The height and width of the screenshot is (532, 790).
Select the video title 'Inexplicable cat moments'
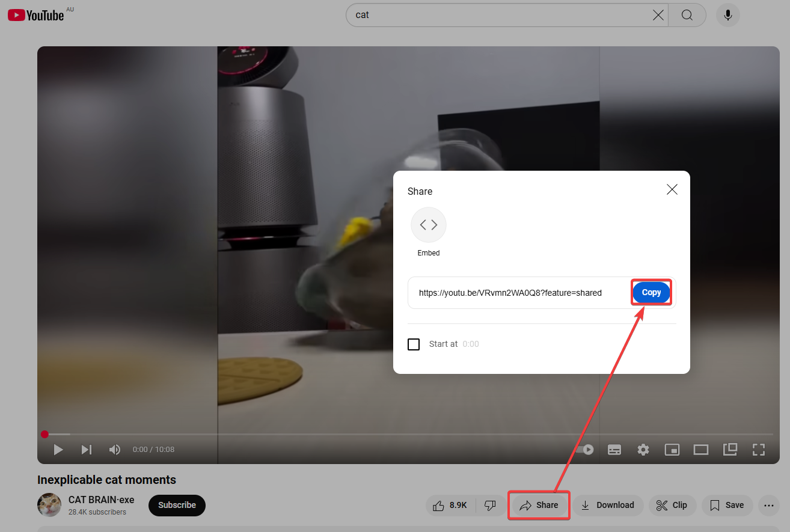tap(106, 480)
